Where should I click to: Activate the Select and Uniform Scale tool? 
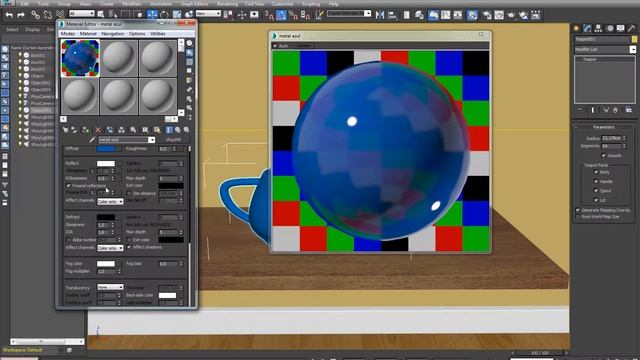(x=177, y=15)
